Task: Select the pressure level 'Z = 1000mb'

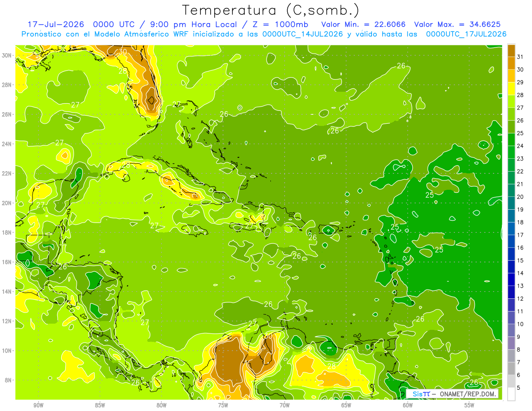Action: tap(282, 24)
